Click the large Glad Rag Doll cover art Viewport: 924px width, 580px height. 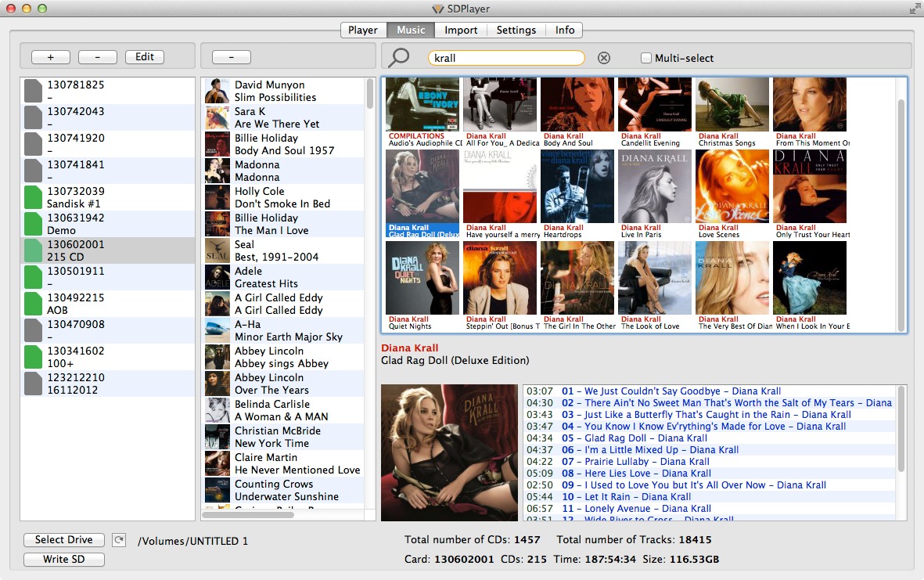pyautogui.click(x=449, y=452)
